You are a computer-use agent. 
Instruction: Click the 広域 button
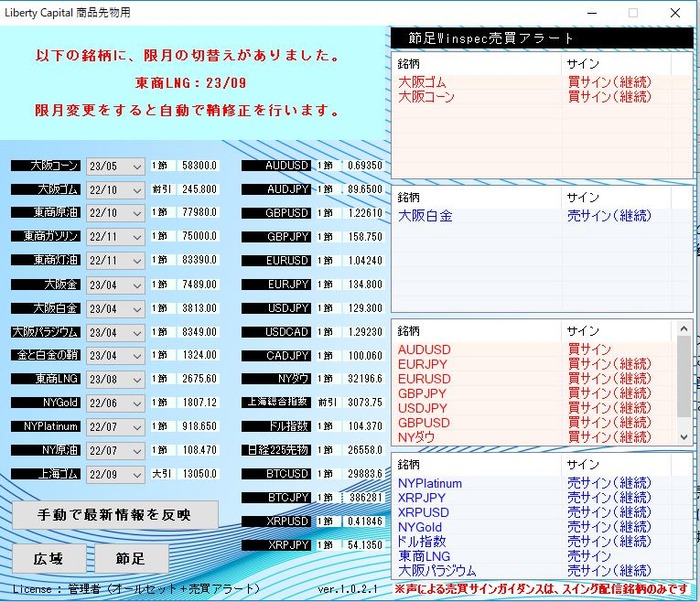pyautogui.click(x=49, y=558)
